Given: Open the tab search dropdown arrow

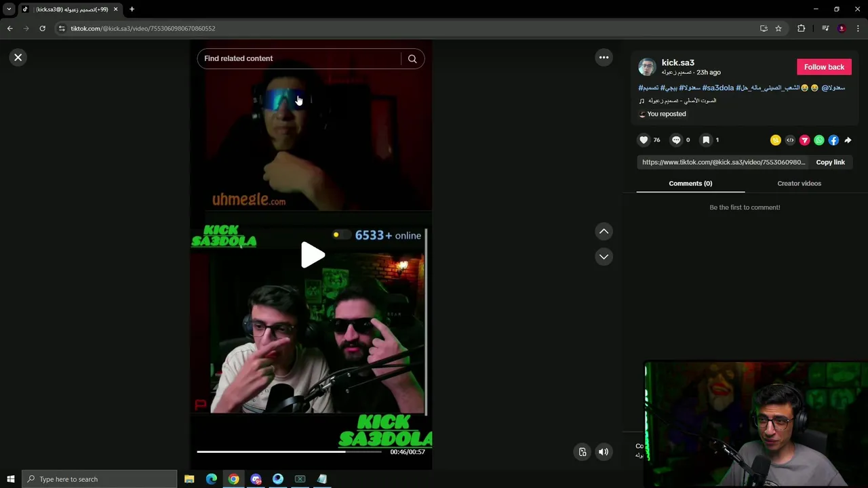Looking at the screenshot, I should 9,9.
